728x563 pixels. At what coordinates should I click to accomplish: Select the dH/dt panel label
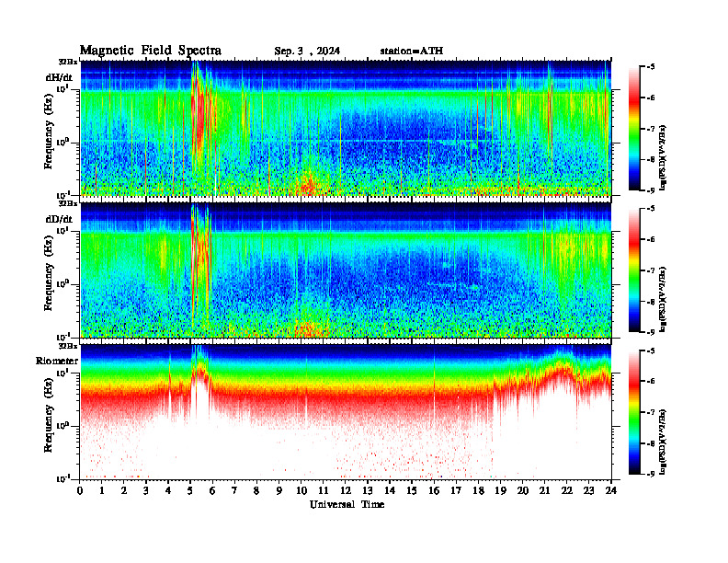pyautogui.click(x=59, y=76)
